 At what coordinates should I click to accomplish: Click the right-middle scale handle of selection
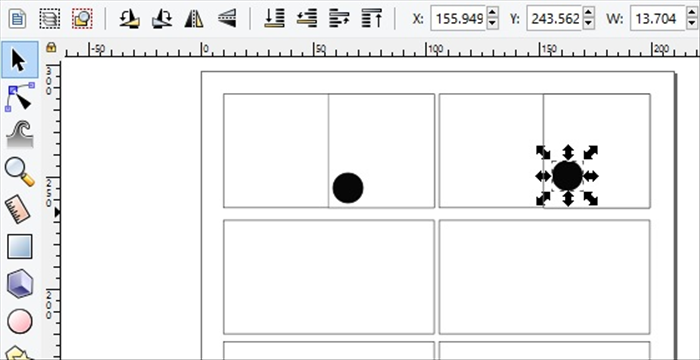point(591,176)
